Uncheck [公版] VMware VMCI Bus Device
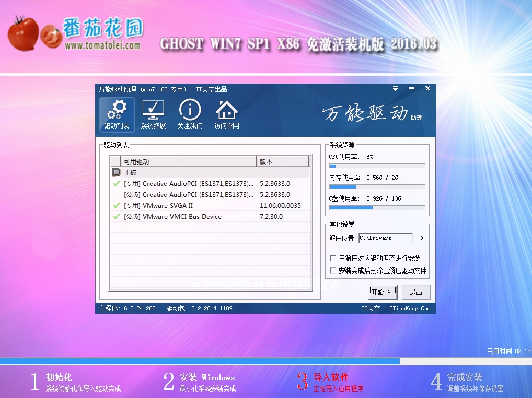Screen dimensions: 532x398 coord(116,216)
